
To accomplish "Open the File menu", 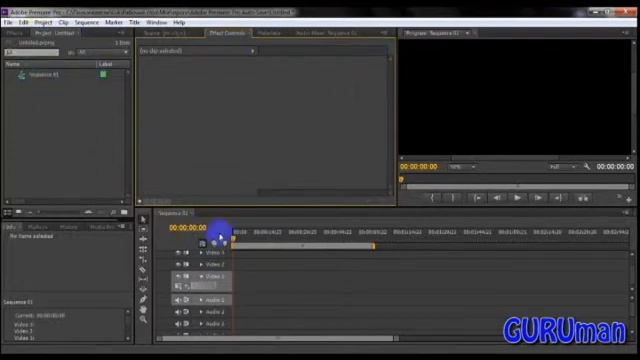I will click(x=8, y=22).
